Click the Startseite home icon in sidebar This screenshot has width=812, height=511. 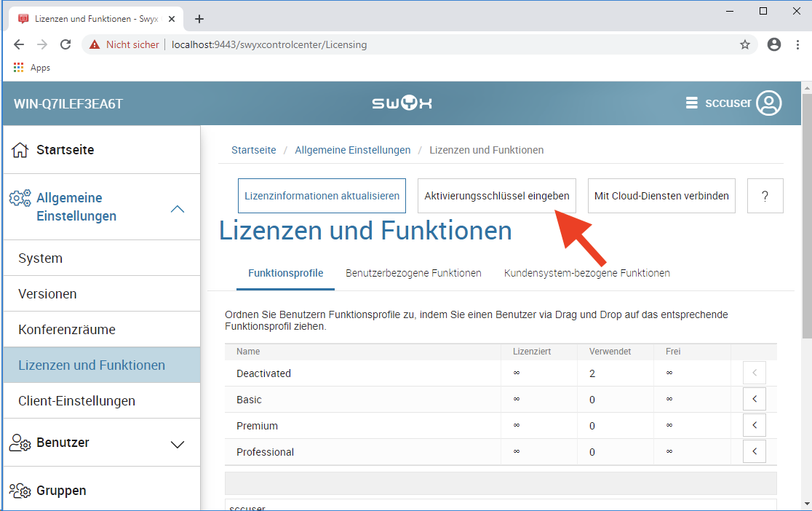(20, 151)
